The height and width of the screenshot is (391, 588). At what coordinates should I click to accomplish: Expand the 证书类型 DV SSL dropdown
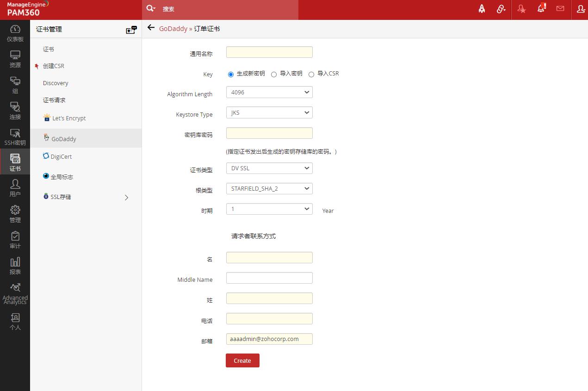pos(269,168)
